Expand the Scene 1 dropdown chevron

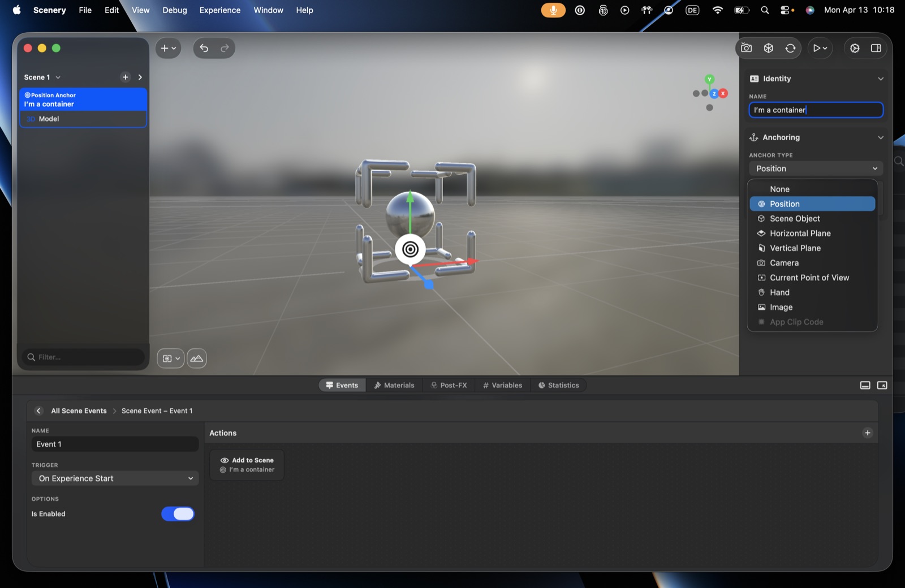[58, 77]
